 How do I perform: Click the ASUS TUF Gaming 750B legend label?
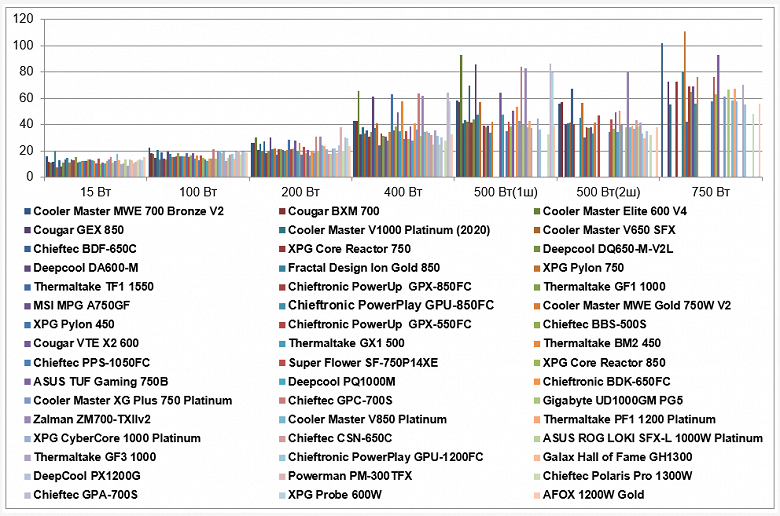(100, 382)
